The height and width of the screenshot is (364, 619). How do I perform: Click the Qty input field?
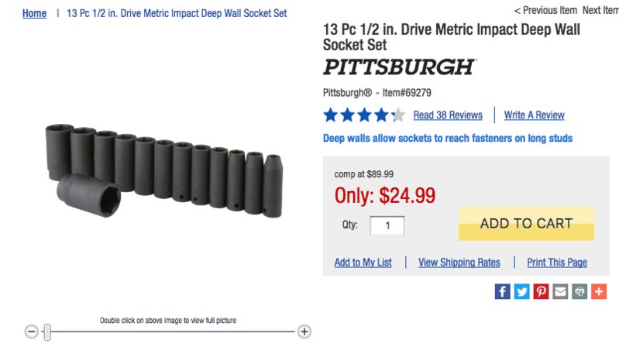click(387, 225)
